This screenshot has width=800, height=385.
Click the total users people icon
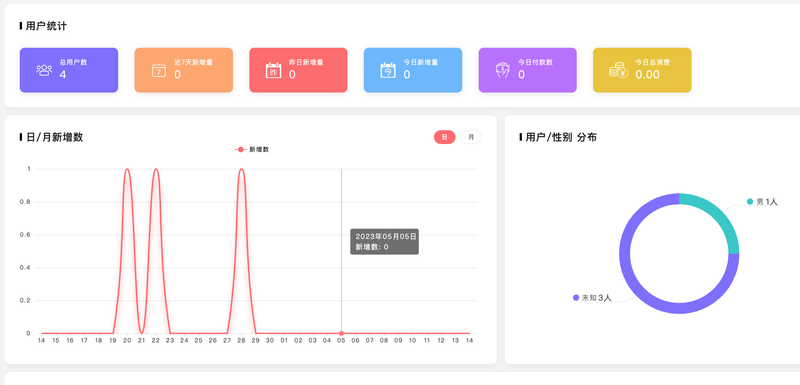(44, 70)
